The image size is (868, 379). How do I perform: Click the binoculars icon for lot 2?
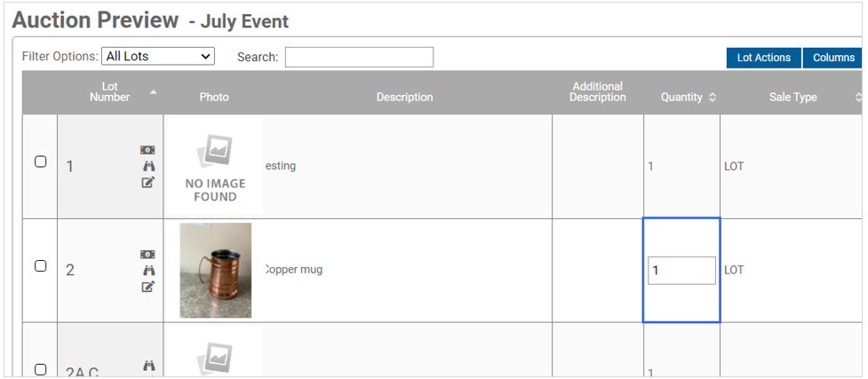click(147, 270)
